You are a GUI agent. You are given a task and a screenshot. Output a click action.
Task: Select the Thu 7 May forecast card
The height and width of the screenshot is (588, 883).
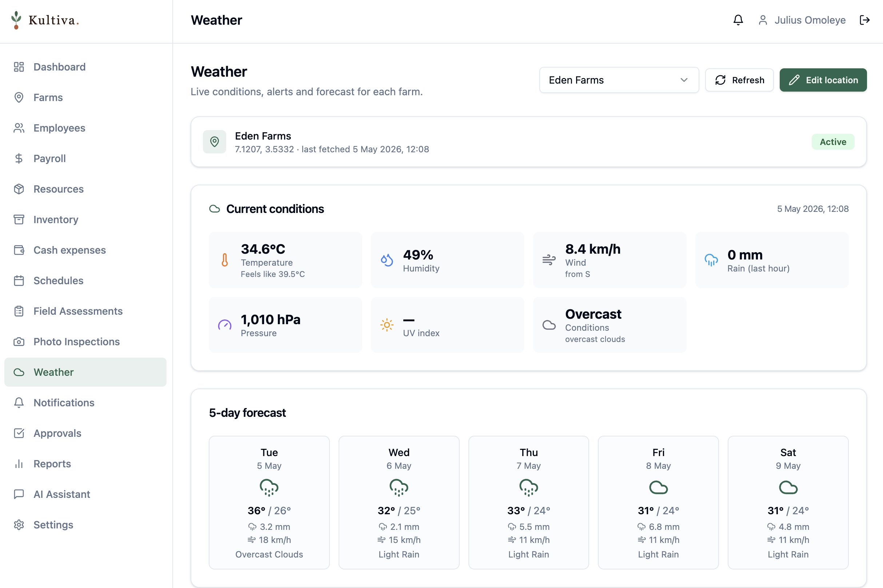point(528,503)
